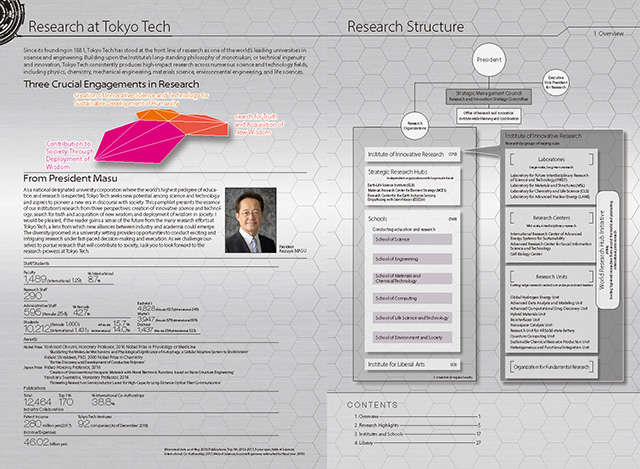Click the students count '10,212'
640x469 pixels.
[37, 329]
